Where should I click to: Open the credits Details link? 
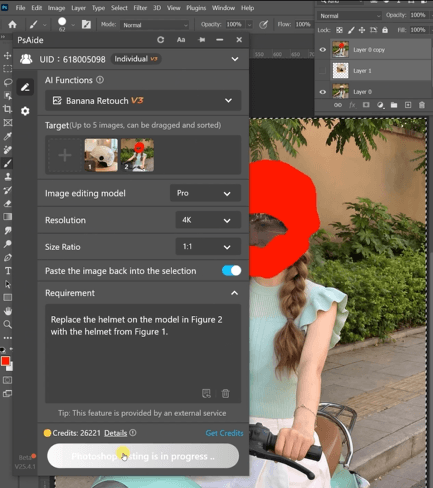click(115, 433)
